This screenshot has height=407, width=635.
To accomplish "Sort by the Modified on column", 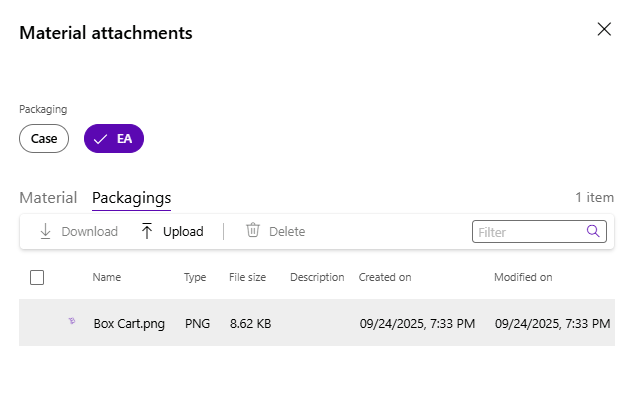I will pyautogui.click(x=523, y=277).
